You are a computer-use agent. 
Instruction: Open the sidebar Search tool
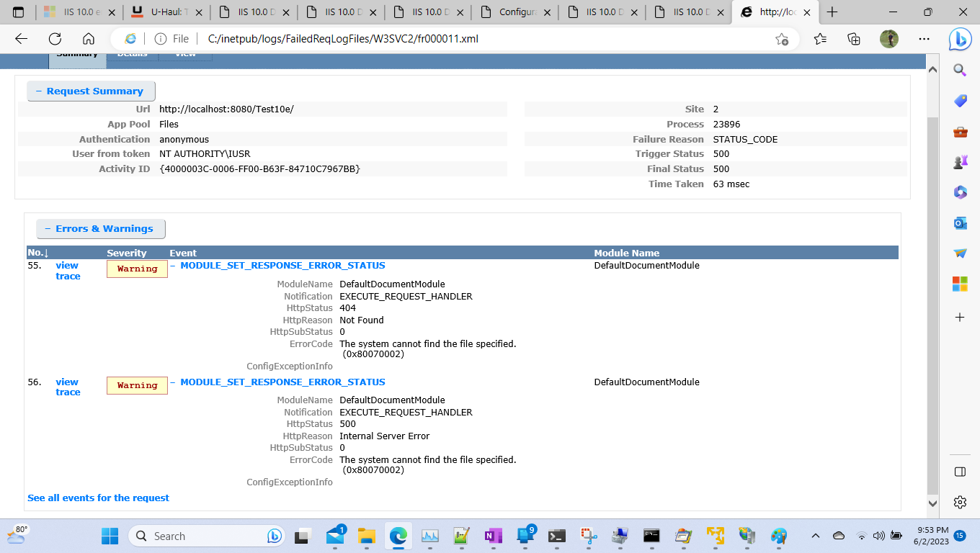tap(960, 70)
